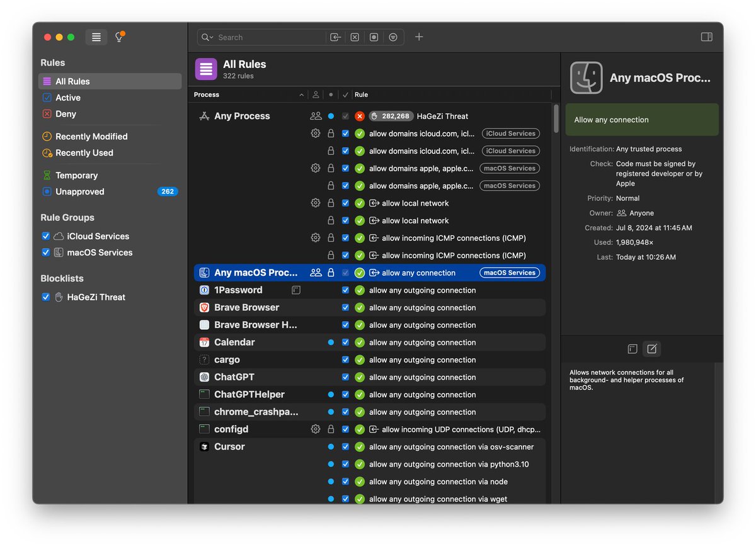Select the 1Password app icon
The height and width of the screenshot is (547, 756).
204,290
